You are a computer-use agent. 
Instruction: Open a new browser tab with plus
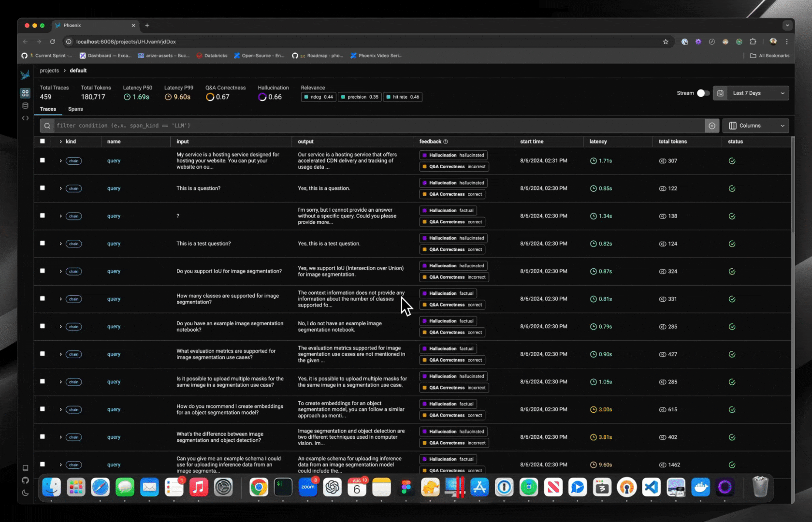coord(147,25)
